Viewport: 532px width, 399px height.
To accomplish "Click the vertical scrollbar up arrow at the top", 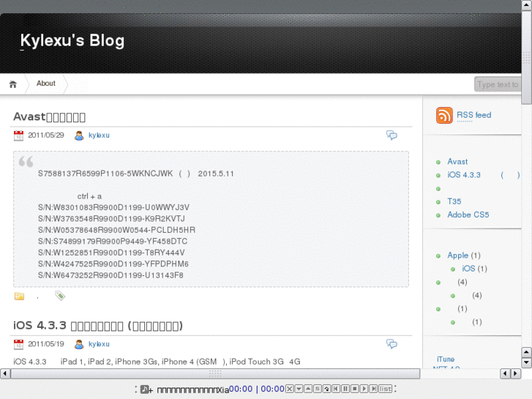I will coord(527,4).
